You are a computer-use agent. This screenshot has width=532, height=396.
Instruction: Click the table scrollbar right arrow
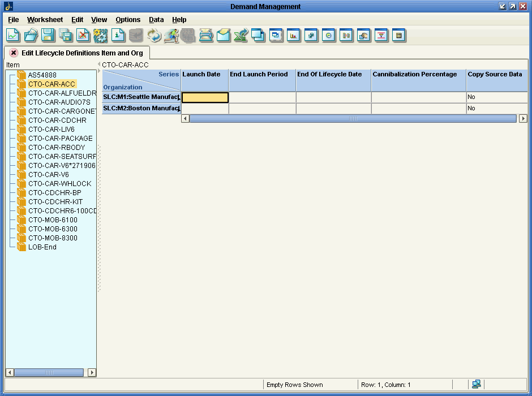pyautogui.click(x=523, y=119)
